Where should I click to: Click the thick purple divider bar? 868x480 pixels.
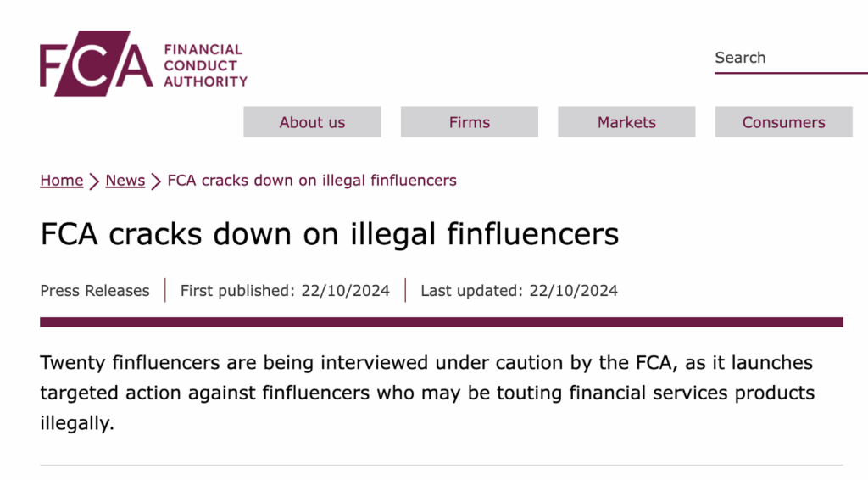[x=441, y=322]
